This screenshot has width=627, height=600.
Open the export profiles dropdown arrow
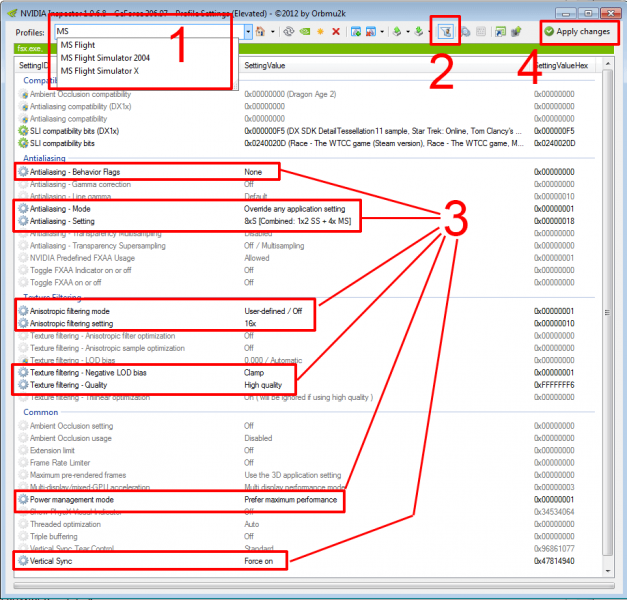(408, 31)
